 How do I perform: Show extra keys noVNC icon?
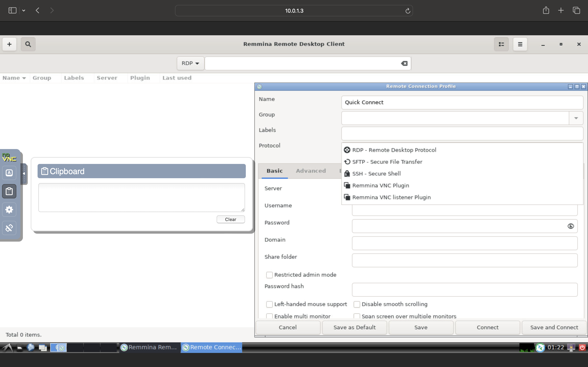tap(9, 173)
